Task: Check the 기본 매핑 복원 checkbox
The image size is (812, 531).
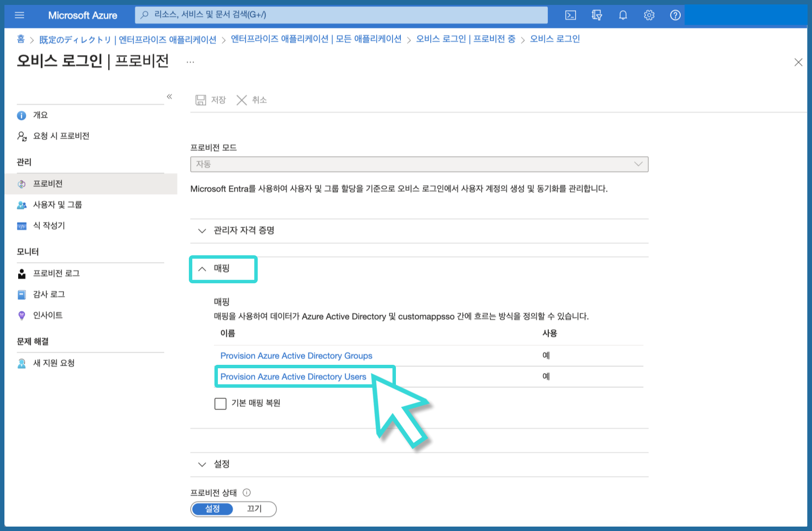Action: point(220,404)
